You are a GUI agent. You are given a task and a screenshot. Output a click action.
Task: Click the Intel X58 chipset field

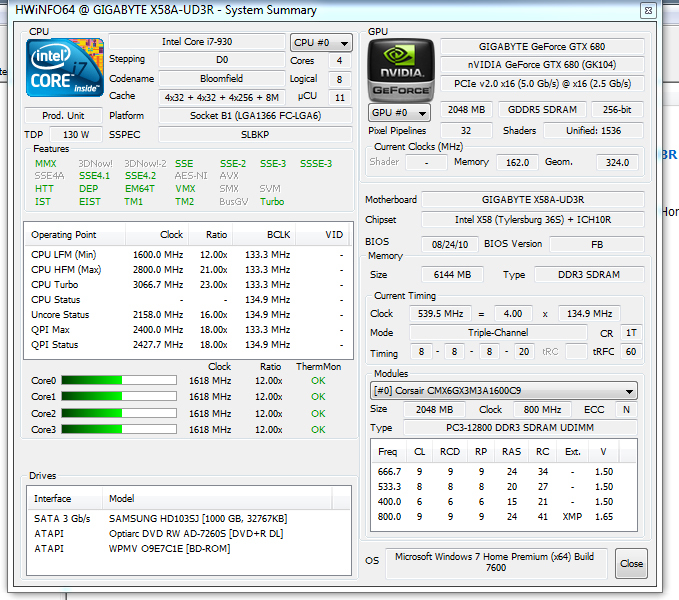coord(533,220)
